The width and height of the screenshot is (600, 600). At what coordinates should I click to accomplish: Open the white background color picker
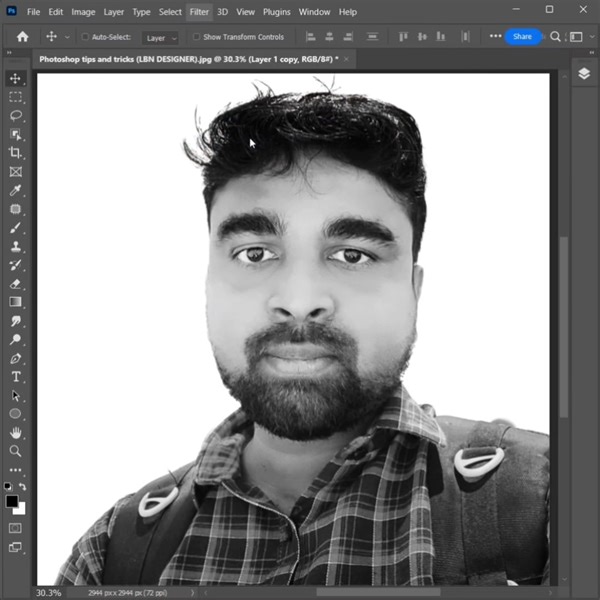click(x=21, y=510)
